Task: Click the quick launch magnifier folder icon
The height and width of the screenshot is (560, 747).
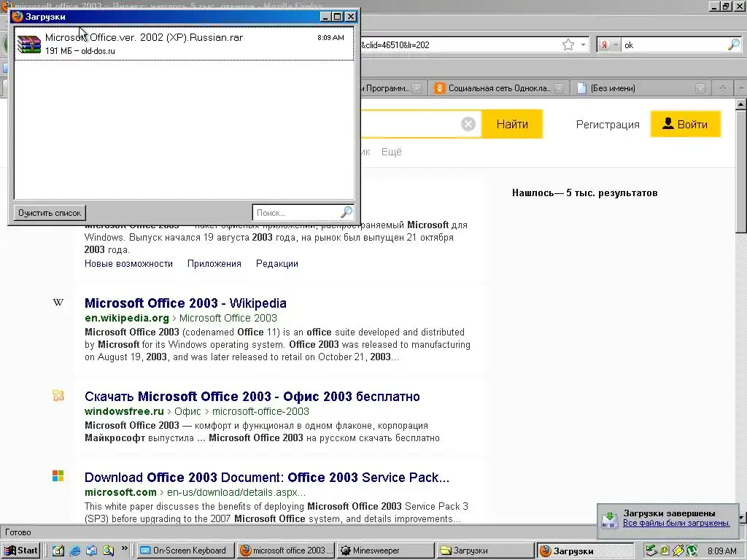Action: [108, 551]
